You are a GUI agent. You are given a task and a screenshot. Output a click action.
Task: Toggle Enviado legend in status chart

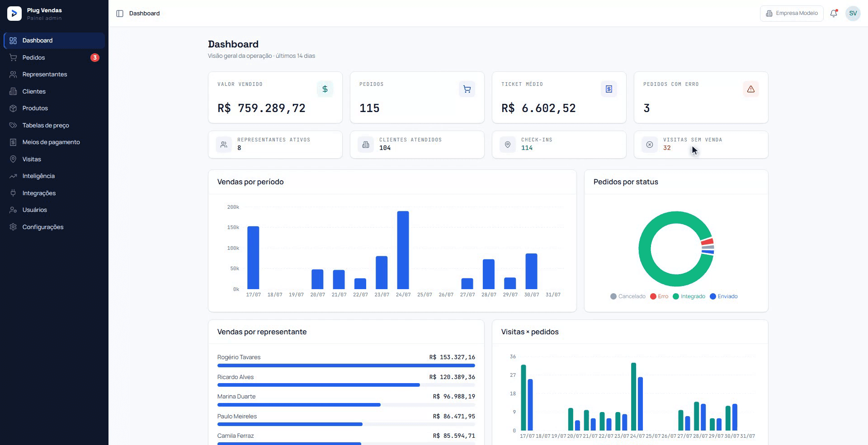tap(724, 296)
